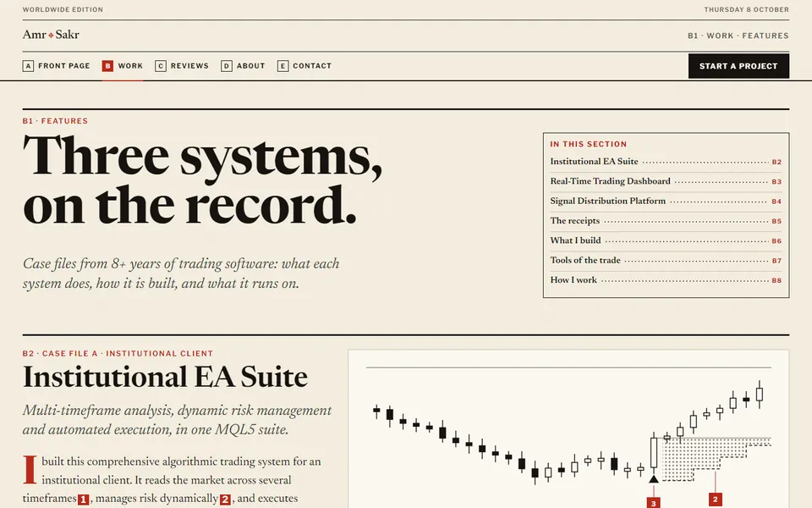812x508 pixels.
Task: Click the B1 · Features section label
Action: coord(56,121)
